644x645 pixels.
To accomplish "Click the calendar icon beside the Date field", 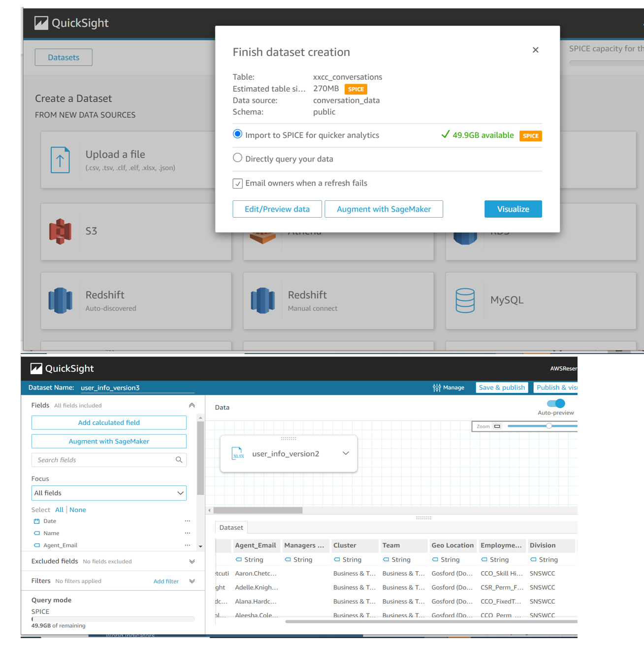I will pyautogui.click(x=36, y=521).
